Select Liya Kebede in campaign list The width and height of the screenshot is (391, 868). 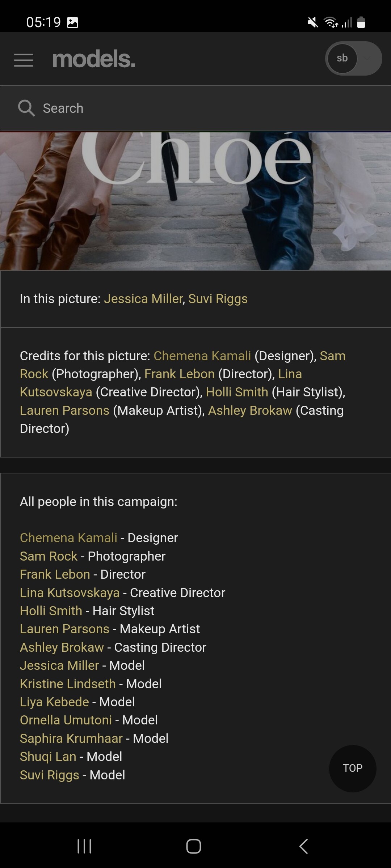click(54, 702)
